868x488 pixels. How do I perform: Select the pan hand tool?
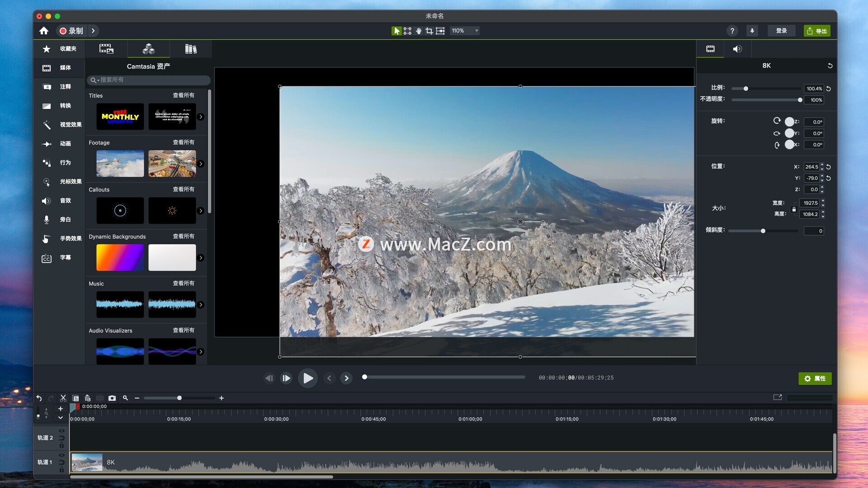point(419,31)
